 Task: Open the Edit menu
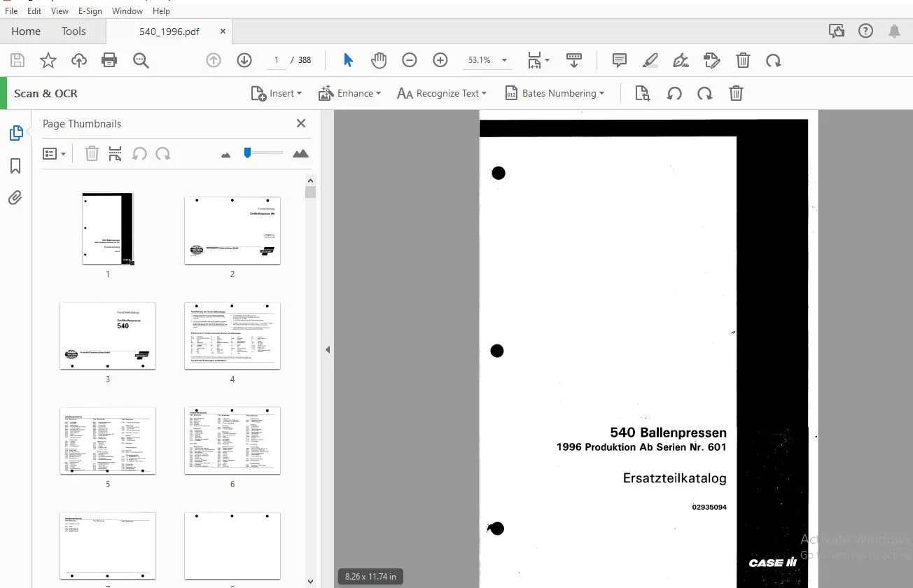pos(34,11)
